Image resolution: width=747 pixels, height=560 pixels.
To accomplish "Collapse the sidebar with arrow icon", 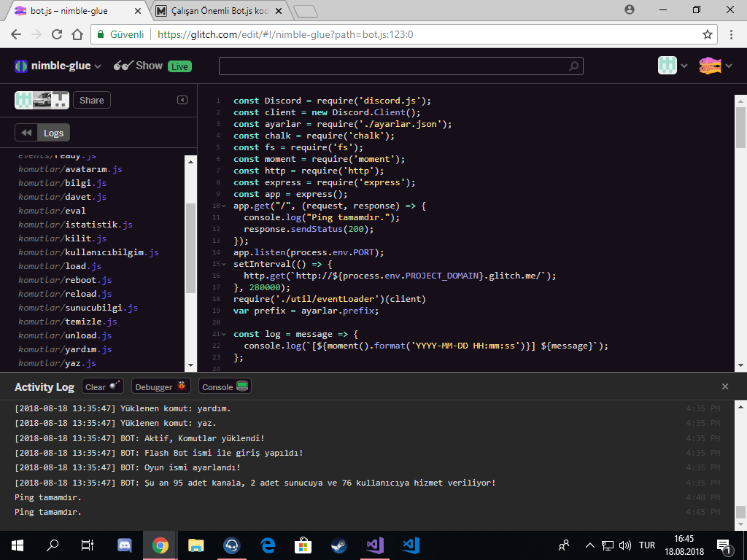I will point(182,100).
